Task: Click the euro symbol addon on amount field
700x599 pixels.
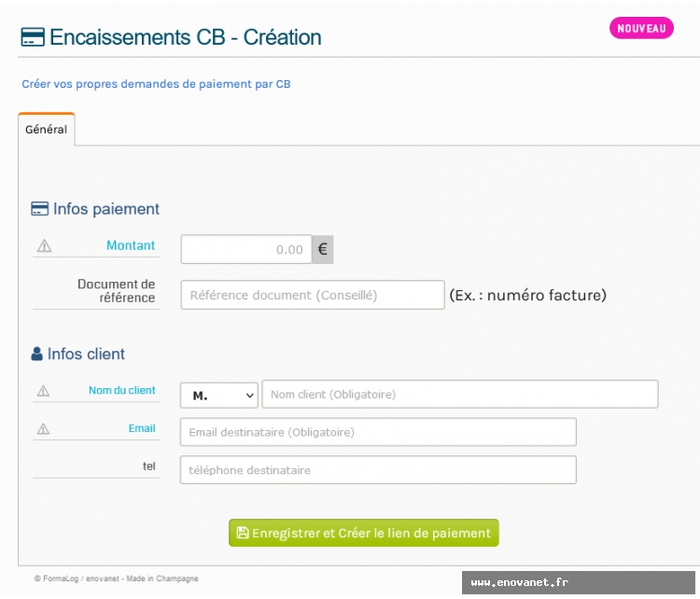Action: [x=322, y=249]
